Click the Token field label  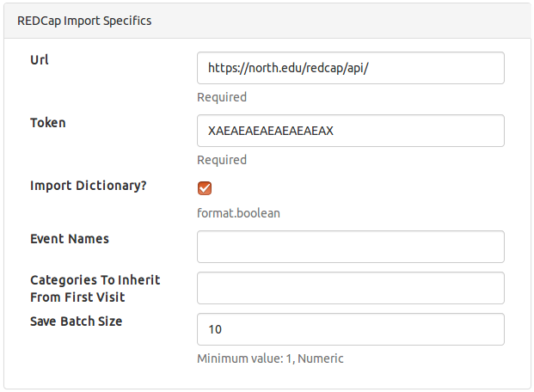(x=48, y=122)
